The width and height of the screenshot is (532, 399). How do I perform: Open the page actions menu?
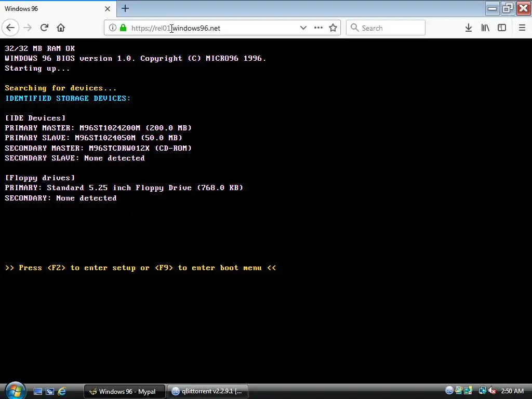point(318,28)
